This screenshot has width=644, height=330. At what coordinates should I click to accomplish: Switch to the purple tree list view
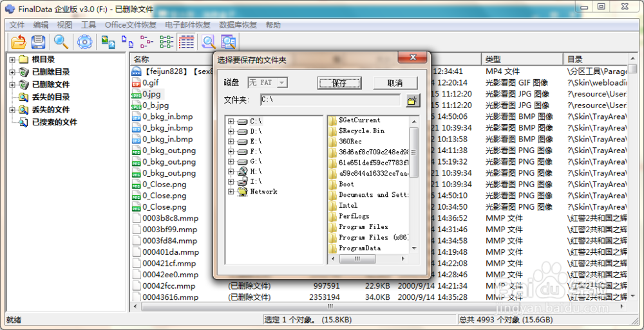click(147, 42)
